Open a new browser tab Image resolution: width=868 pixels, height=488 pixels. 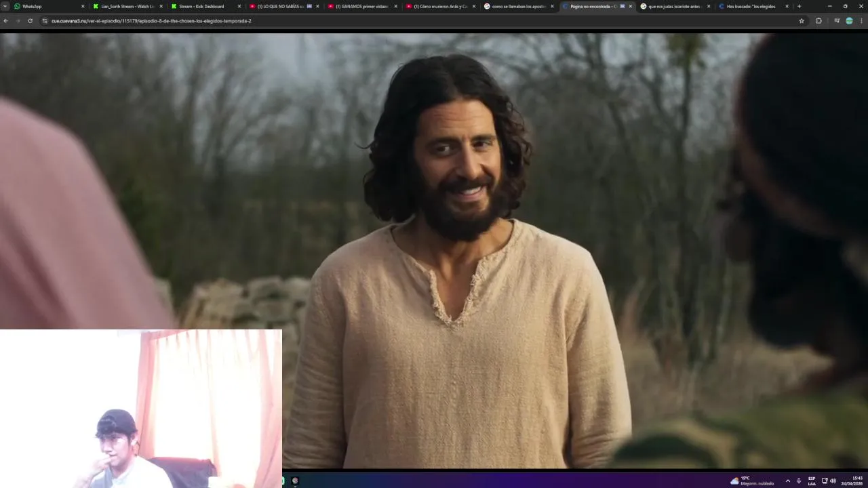799,6
